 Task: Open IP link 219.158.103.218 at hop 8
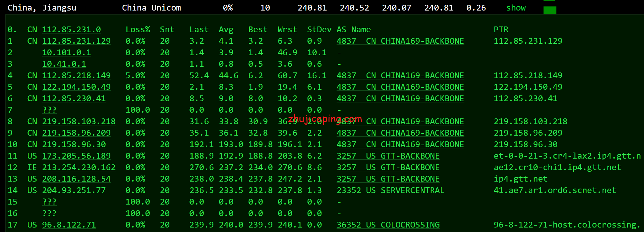coord(79,122)
